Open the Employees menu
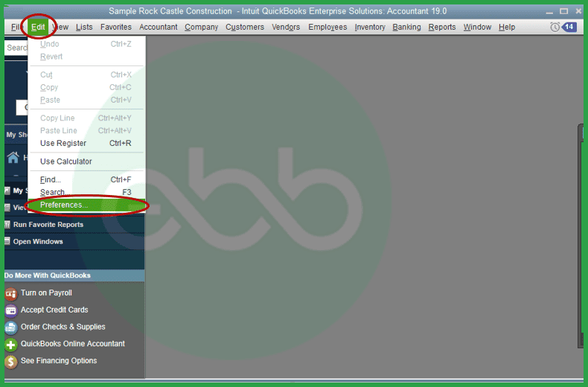Image resolution: width=588 pixels, height=387 pixels. (327, 27)
